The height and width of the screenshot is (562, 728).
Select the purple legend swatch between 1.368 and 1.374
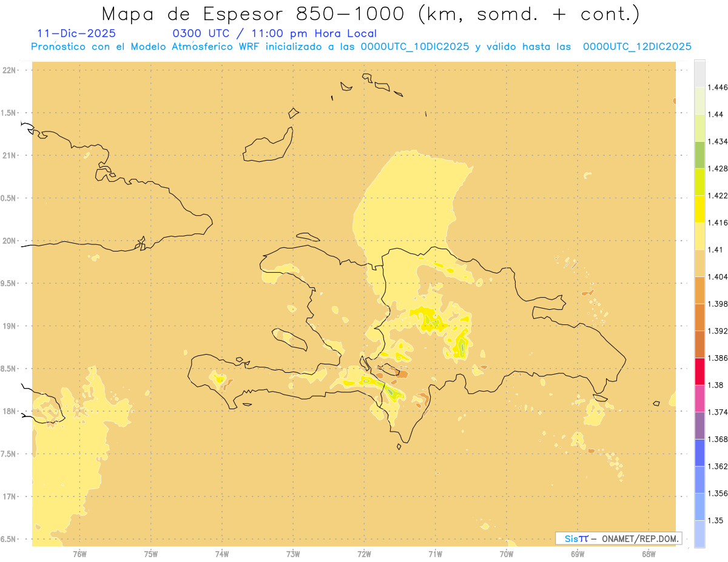pos(699,425)
